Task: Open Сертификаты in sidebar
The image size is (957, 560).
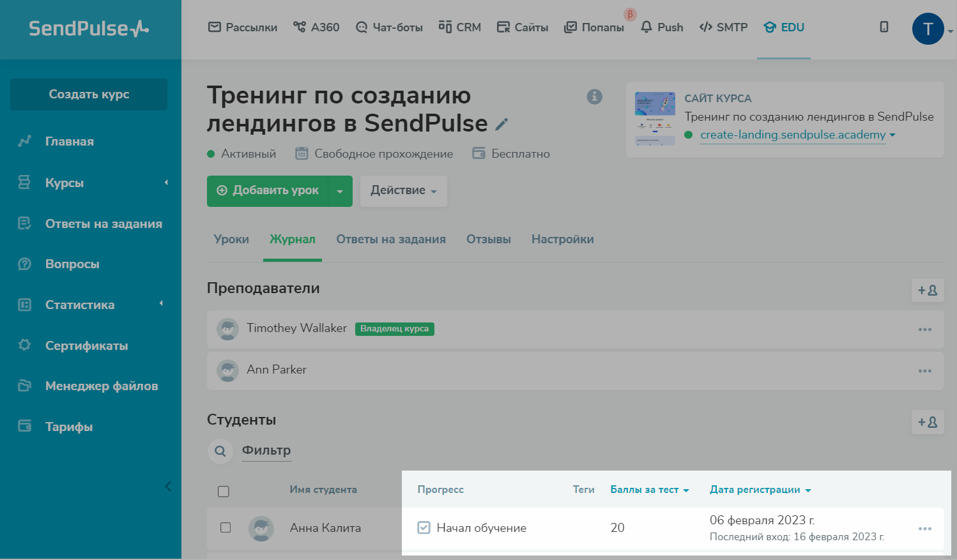Action: point(86,345)
